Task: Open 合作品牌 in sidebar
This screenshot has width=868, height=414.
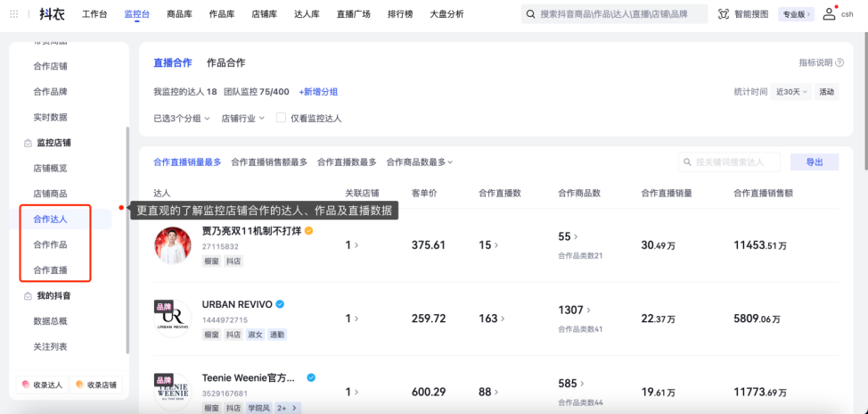Action: point(51,91)
